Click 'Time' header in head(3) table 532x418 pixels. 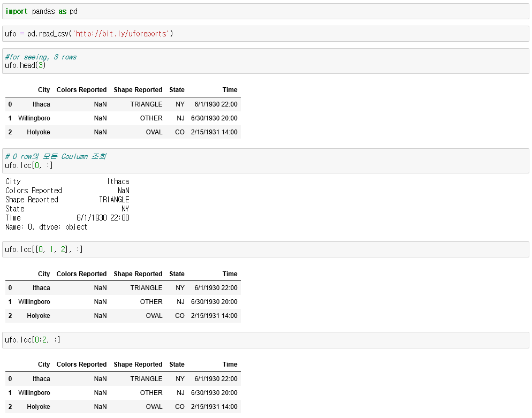(x=230, y=90)
